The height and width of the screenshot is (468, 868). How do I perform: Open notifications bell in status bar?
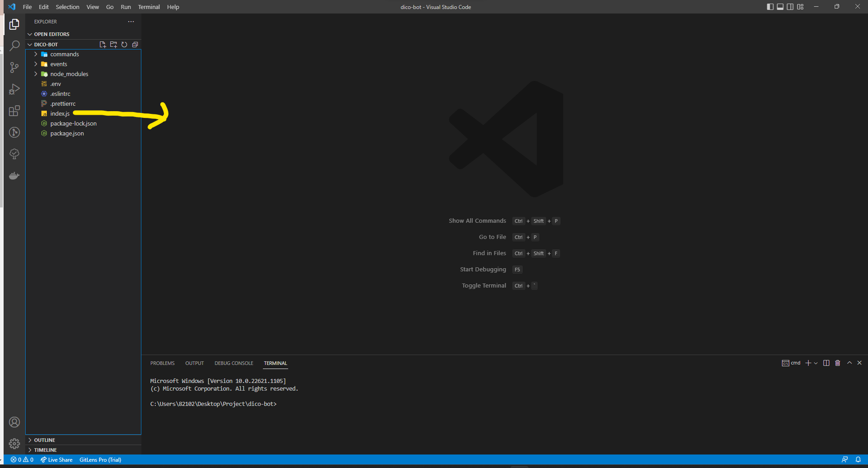tap(858, 459)
